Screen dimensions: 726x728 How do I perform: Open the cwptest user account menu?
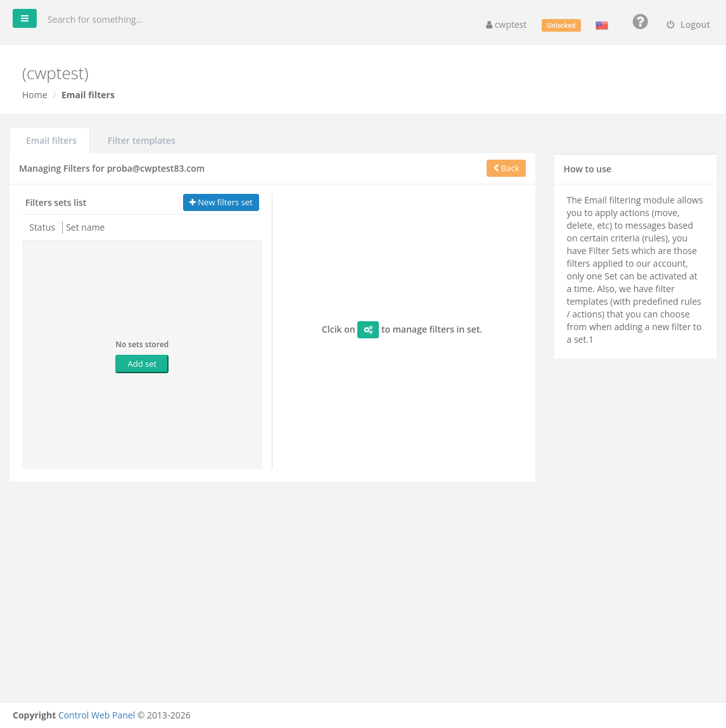click(506, 25)
